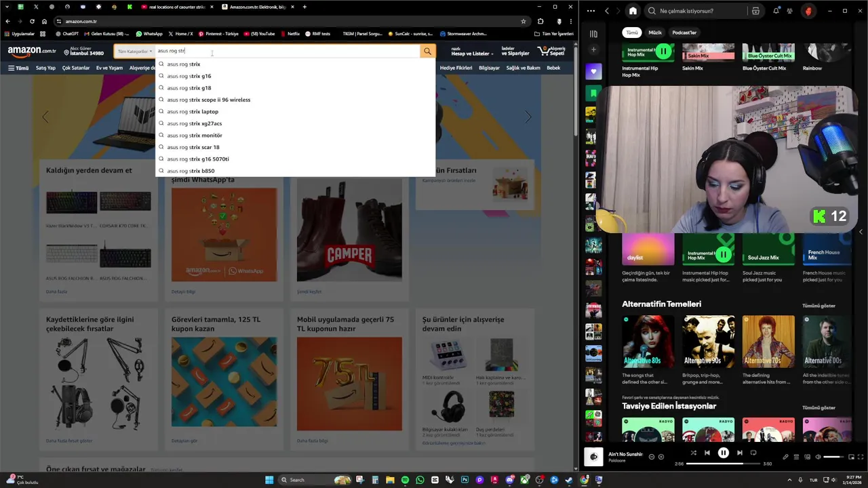Go back with Spotify's back arrow
The height and width of the screenshot is (488, 868).
coord(607,11)
